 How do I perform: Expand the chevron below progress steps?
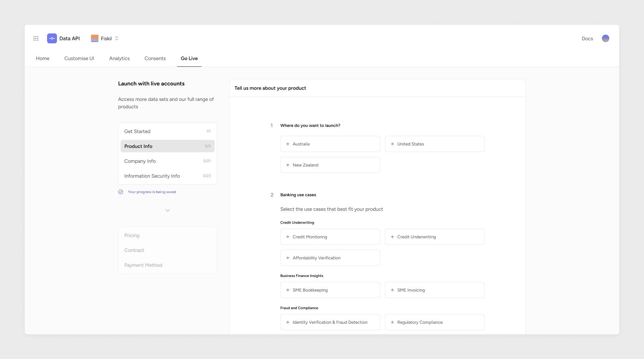click(x=168, y=210)
